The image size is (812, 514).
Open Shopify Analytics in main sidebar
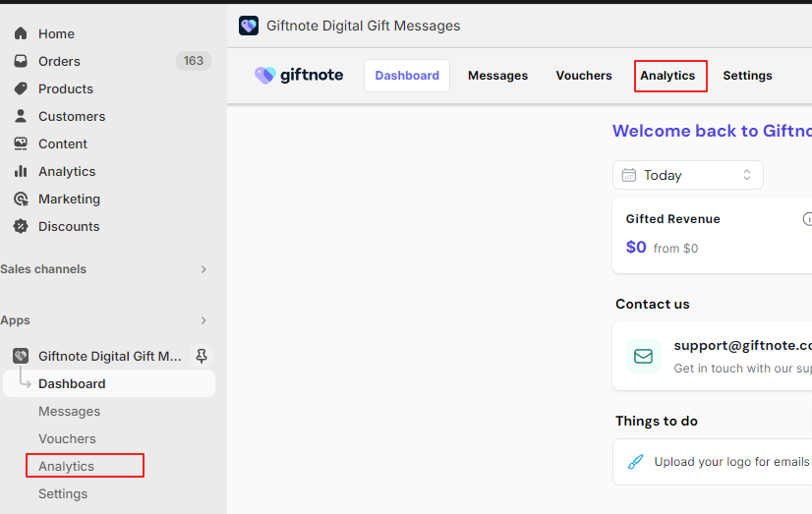coord(67,171)
